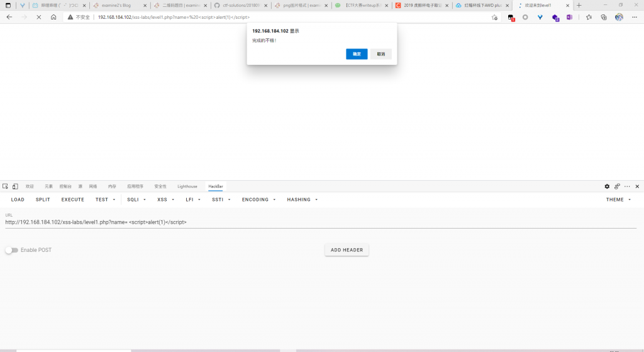The height and width of the screenshot is (352, 644).
Task: Open a new browser tab
Action: (579, 5)
